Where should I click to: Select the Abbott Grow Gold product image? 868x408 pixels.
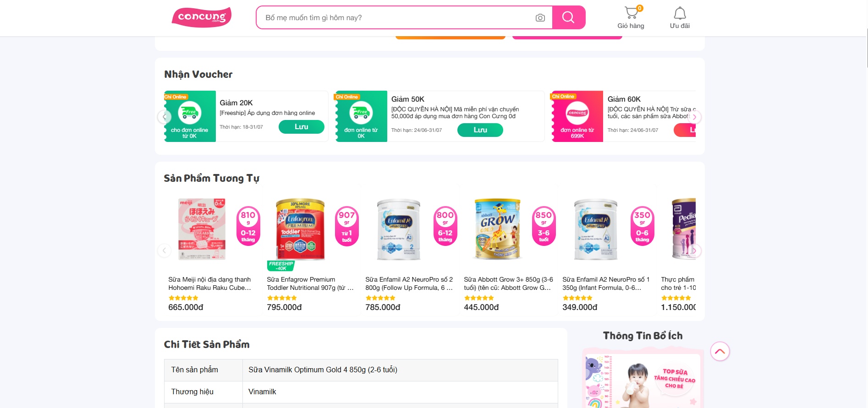click(x=498, y=229)
